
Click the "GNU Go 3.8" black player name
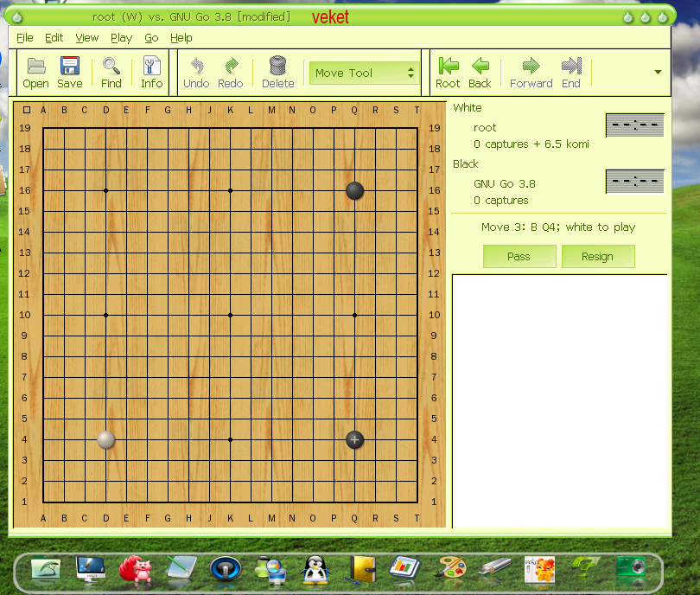tap(505, 184)
